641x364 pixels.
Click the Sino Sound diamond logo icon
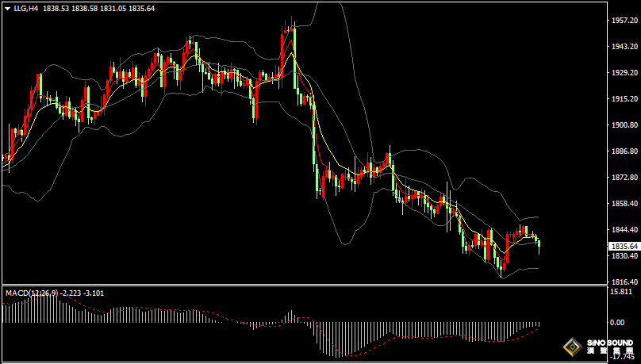572,347
